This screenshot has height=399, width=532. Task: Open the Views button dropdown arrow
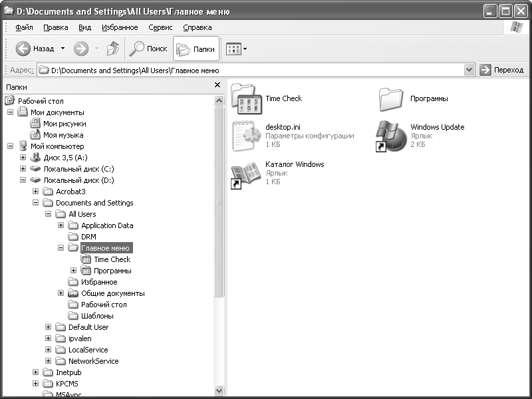pos(245,49)
